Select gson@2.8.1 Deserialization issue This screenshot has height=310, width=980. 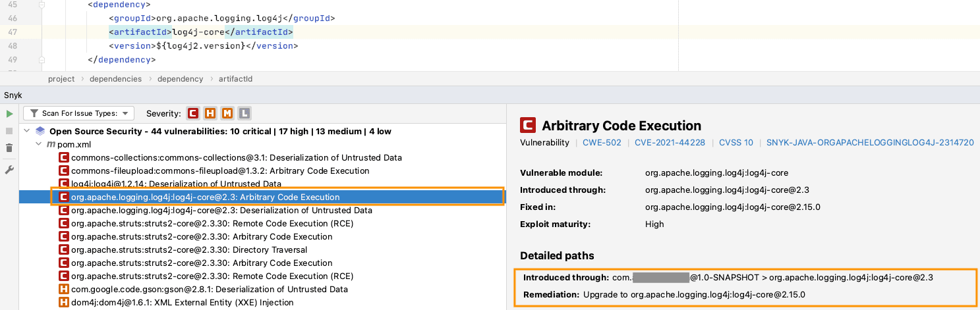coord(210,289)
